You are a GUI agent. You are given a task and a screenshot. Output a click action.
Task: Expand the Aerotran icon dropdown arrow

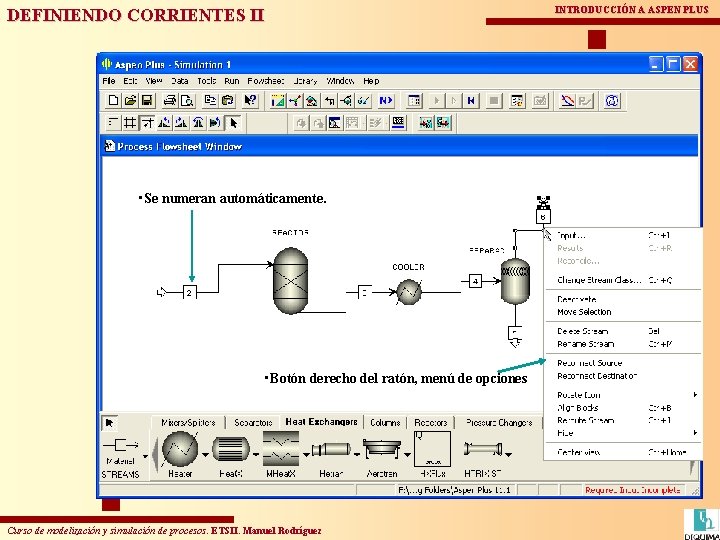(407, 455)
